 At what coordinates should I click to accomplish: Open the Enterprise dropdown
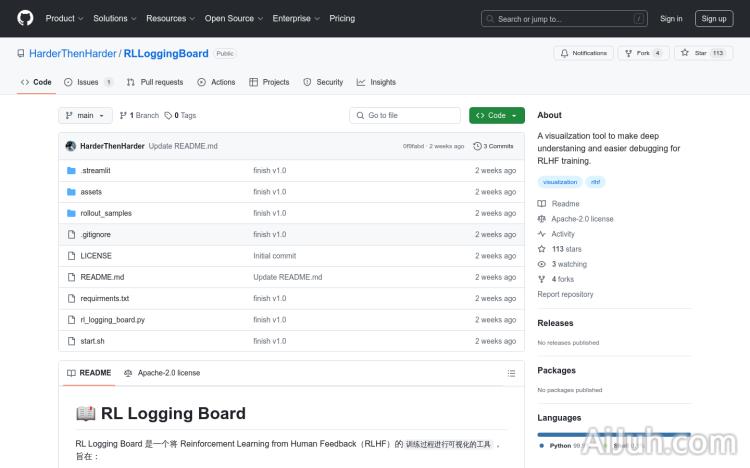(x=296, y=18)
